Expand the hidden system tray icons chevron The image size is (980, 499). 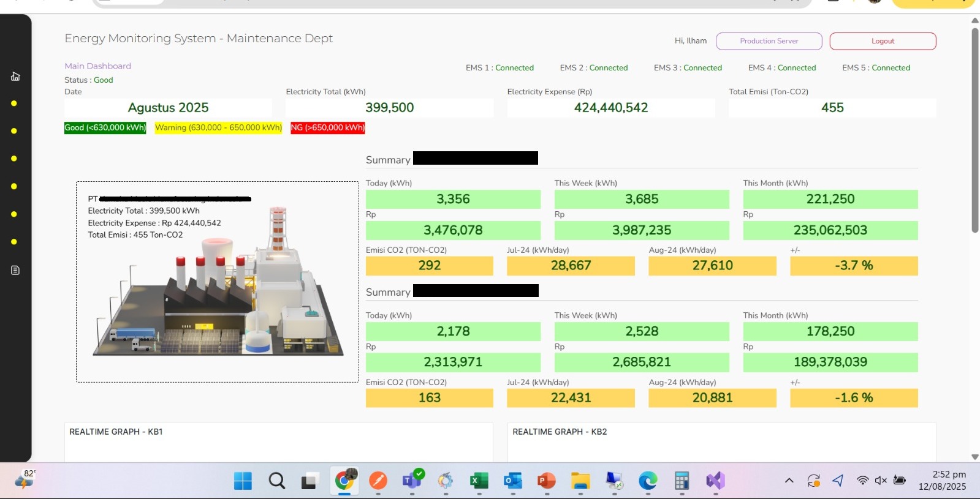789,481
